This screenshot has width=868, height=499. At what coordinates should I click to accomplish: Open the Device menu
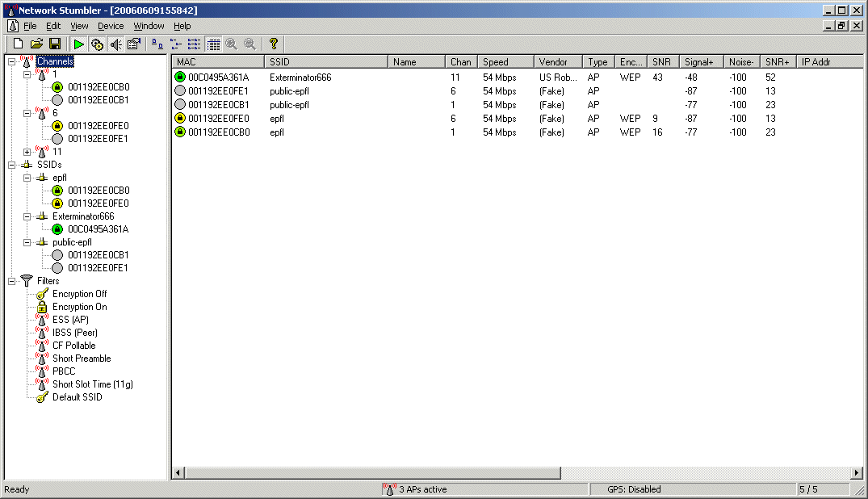111,26
